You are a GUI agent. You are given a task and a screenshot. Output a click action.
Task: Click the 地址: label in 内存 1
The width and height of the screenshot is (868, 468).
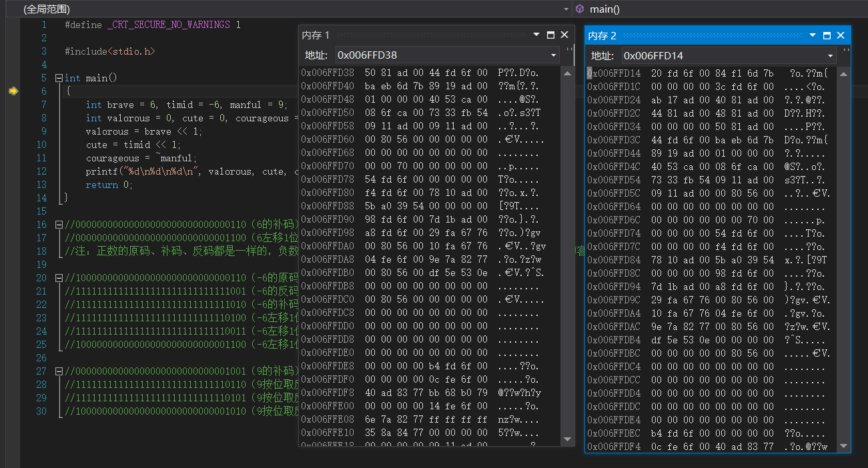pyautogui.click(x=316, y=55)
